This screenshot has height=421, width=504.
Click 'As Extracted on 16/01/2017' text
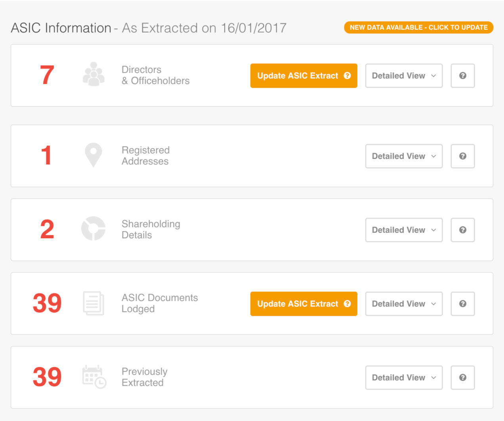(204, 28)
